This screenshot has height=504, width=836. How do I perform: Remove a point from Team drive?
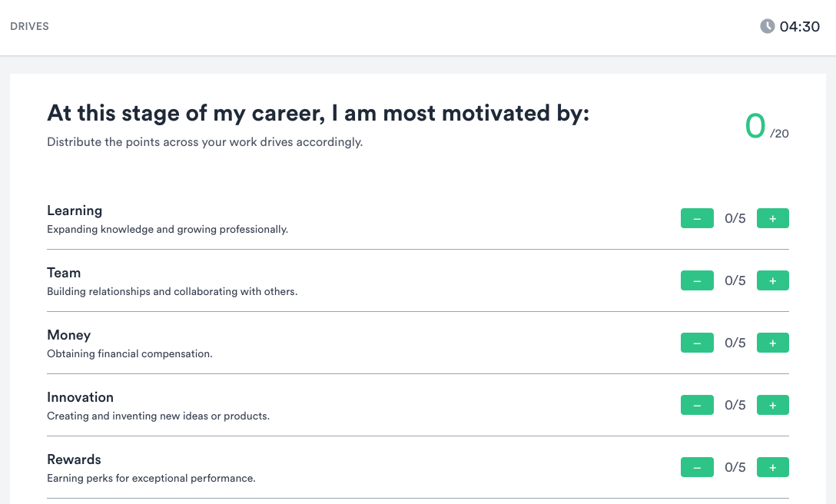697,280
